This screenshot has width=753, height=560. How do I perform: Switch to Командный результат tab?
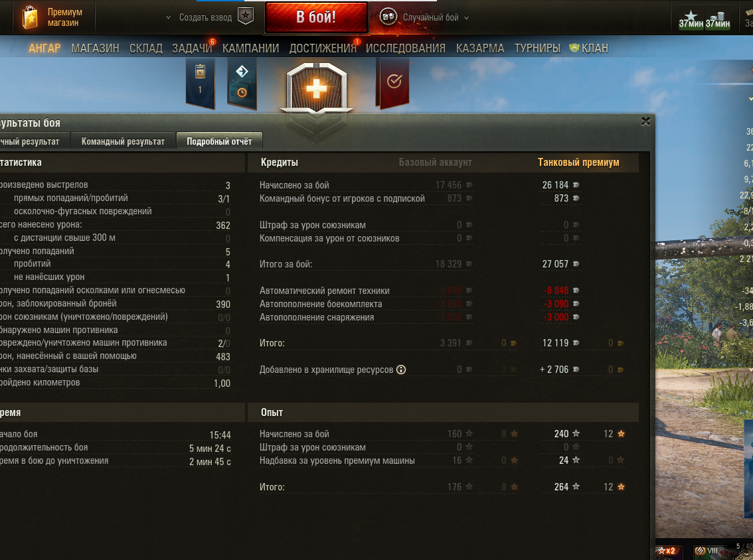[123, 141]
